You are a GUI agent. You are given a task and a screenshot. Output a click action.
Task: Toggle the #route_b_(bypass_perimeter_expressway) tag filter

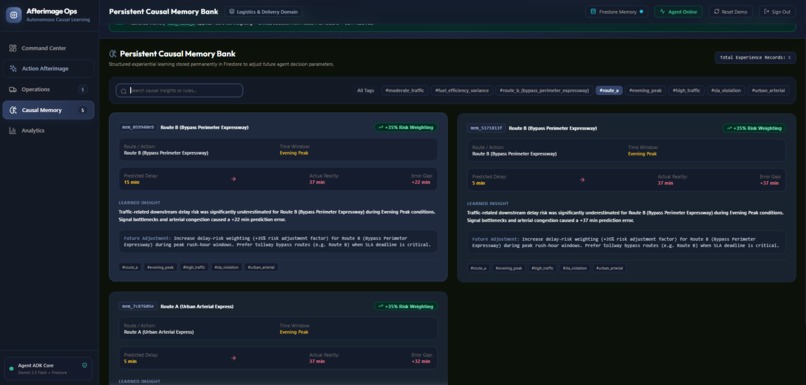544,90
